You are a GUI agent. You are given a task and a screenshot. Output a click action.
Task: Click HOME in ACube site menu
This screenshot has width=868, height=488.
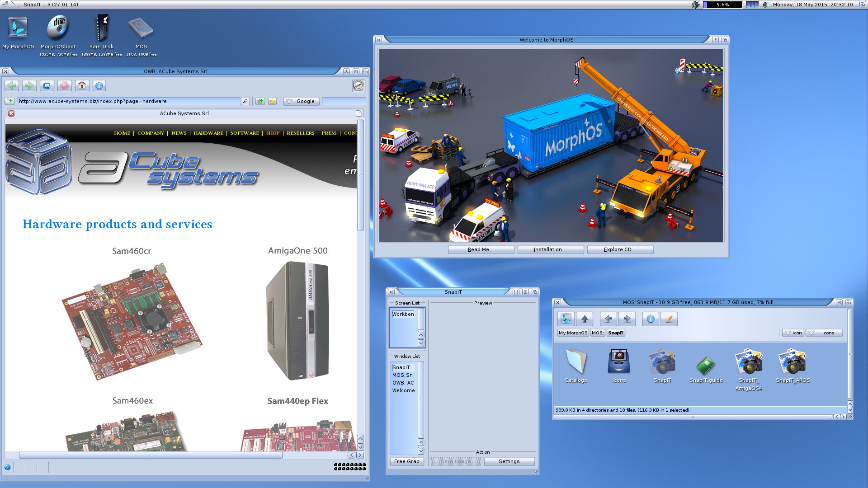[122, 133]
